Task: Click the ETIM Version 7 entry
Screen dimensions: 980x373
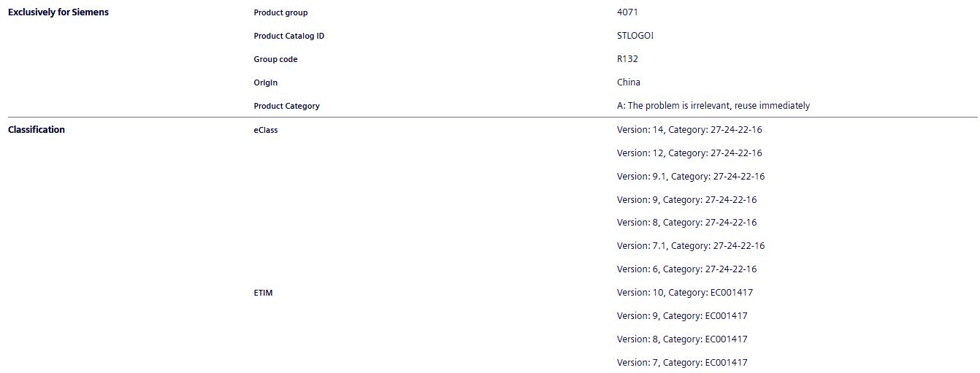Action: pyautogui.click(x=682, y=363)
